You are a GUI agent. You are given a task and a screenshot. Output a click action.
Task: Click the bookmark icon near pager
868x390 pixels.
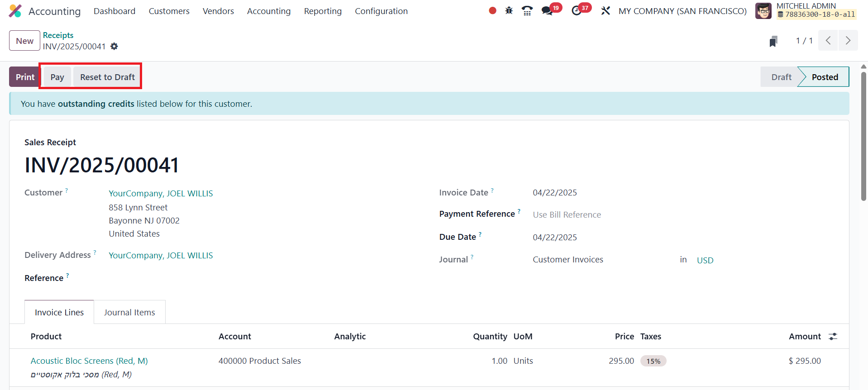tap(773, 41)
